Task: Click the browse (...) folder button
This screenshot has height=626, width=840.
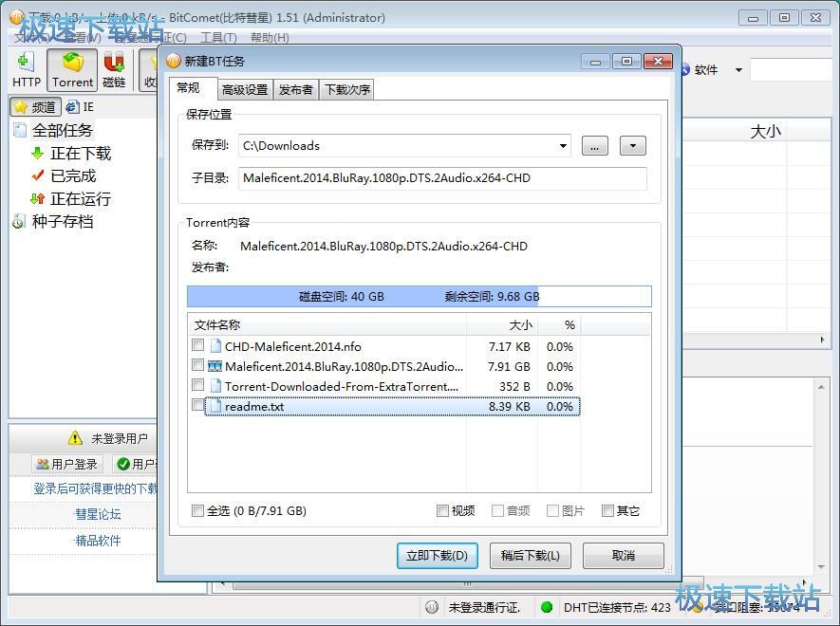Action: pyautogui.click(x=594, y=146)
